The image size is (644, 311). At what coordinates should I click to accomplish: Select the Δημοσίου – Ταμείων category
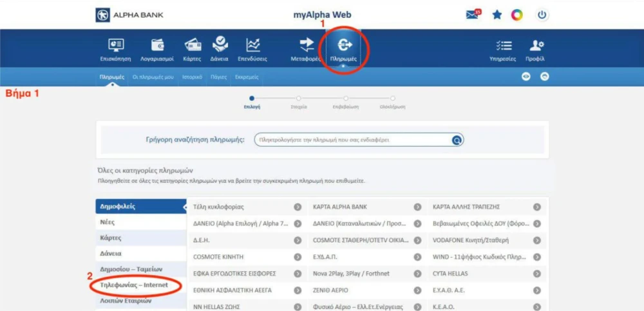[141, 269]
